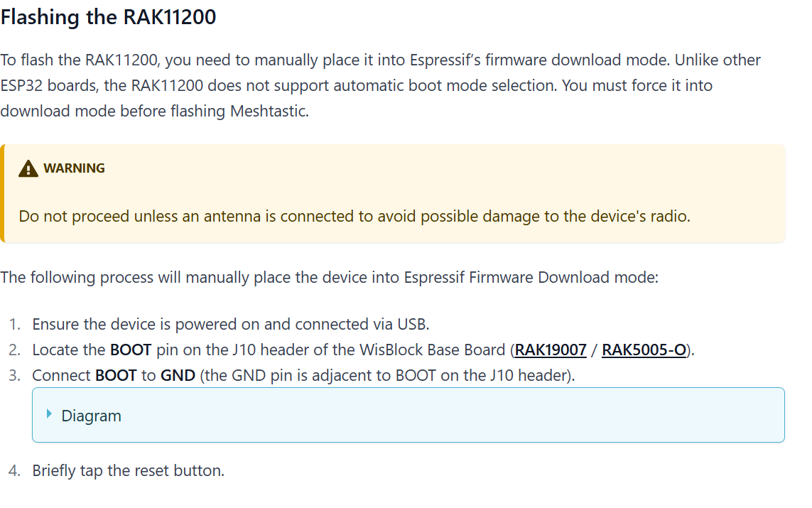Click bold 'GND' in step 3
Image resolution: width=812 pixels, height=508 pixels.
tap(178, 375)
